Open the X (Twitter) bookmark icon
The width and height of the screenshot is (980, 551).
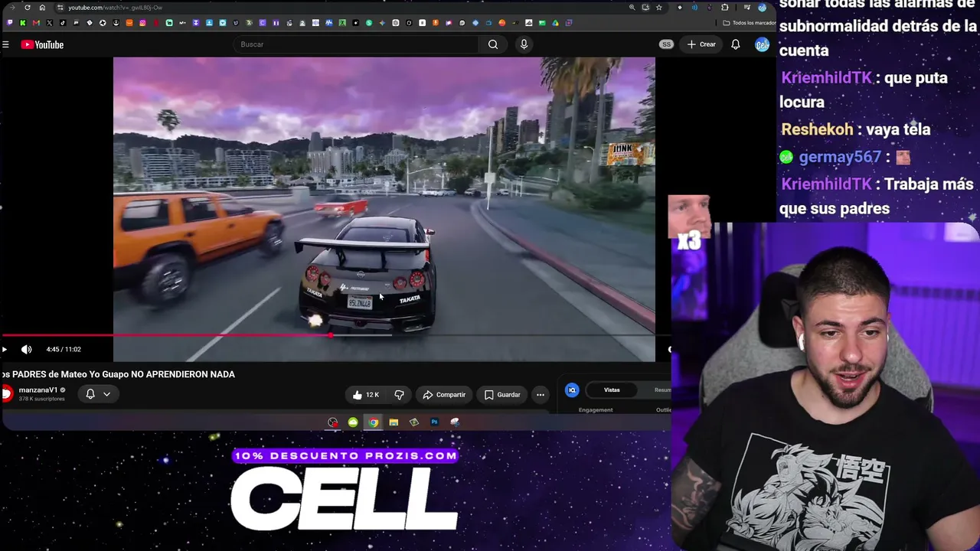pyautogui.click(x=50, y=23)
